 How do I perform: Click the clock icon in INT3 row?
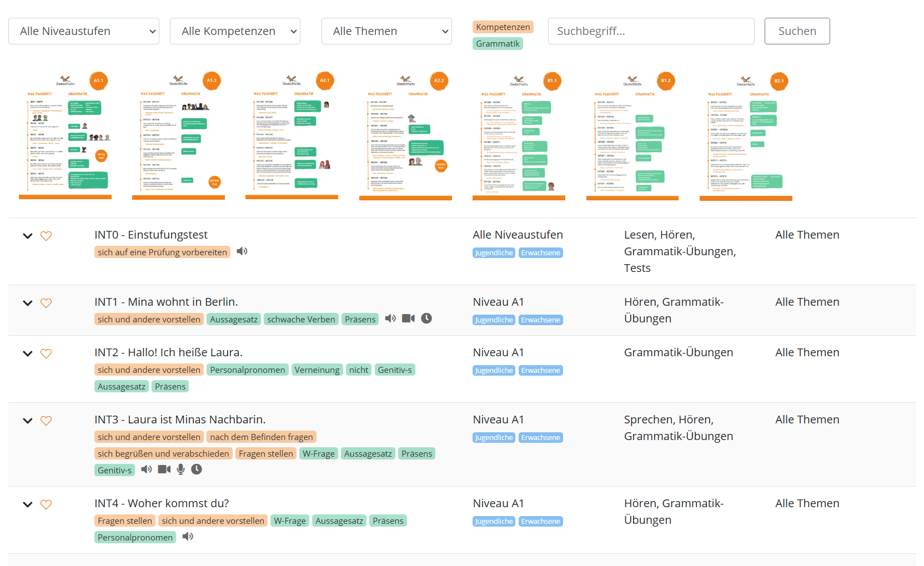[x=197, y=469]
